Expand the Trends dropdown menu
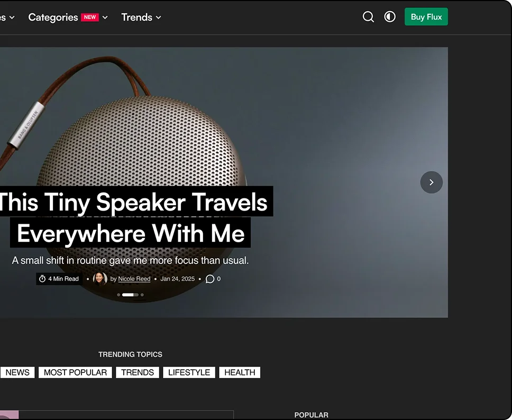Screen dimensions: 512x420 pos(141,17)
